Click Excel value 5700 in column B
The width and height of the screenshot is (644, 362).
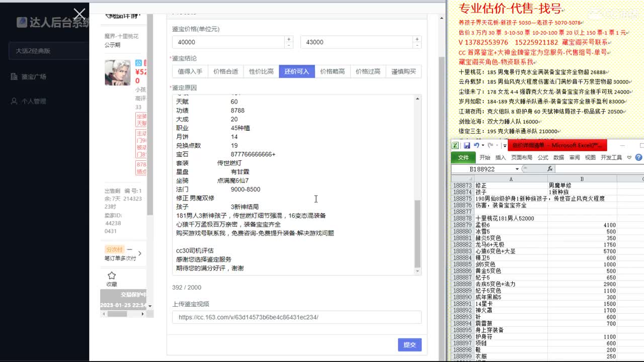point(582,251)
